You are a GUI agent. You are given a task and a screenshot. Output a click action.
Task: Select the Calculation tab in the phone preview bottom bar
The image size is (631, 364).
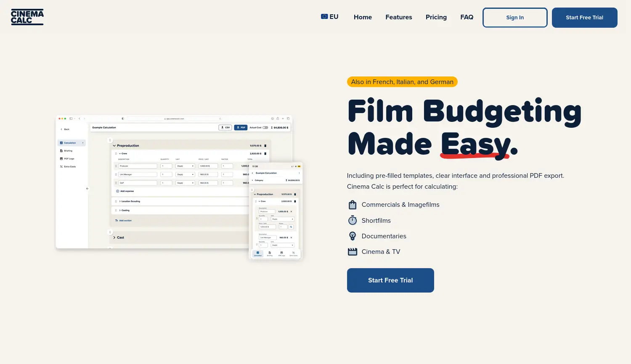(x=258, y=254)
